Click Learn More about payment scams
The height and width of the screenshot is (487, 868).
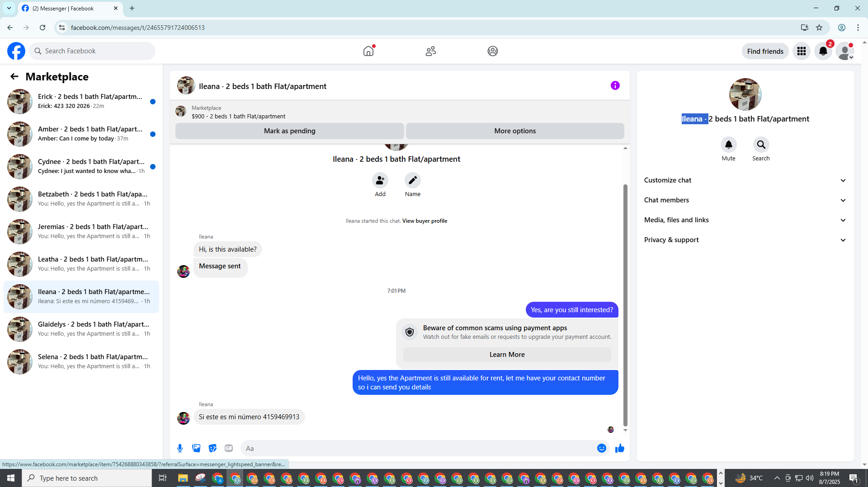point(507,355)
